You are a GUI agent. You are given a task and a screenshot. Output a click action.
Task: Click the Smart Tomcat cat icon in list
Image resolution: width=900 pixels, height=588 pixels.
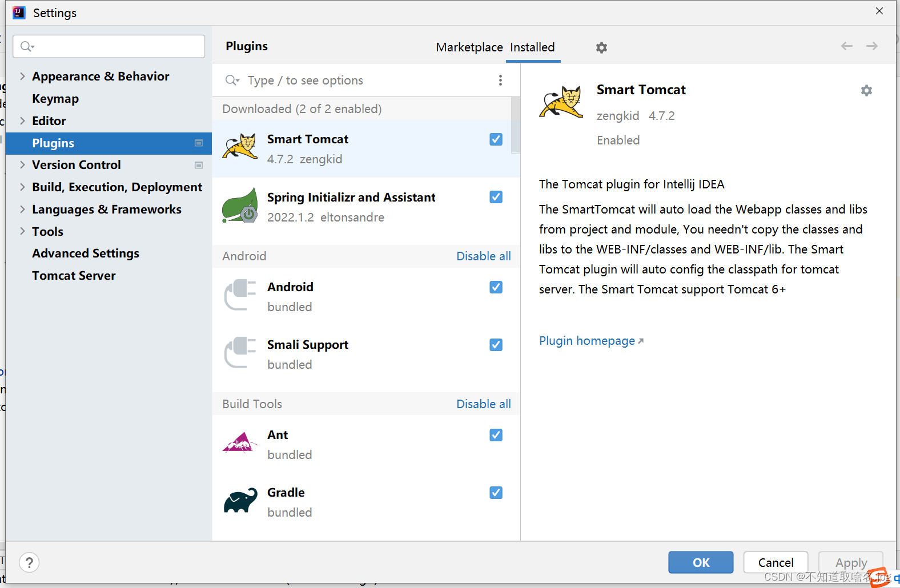(x=240, y=147)
